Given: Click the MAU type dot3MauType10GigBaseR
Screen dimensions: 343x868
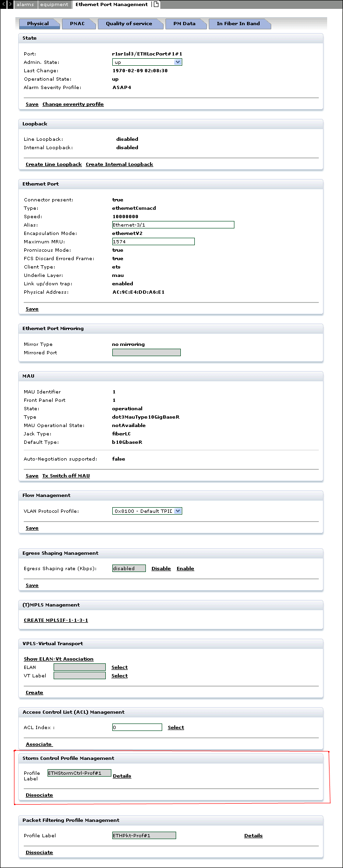Looking at the screenshot, I should pyautogui.click(x=146, y=417).
